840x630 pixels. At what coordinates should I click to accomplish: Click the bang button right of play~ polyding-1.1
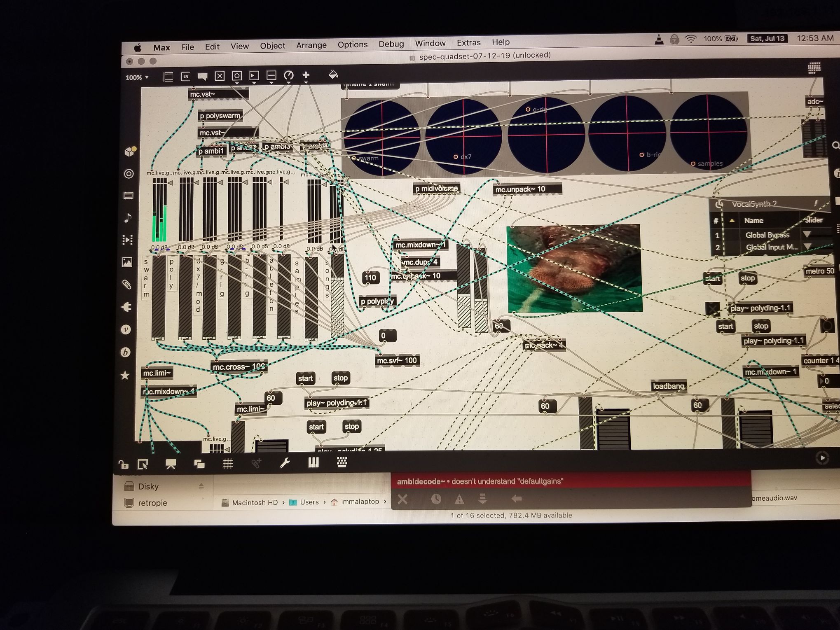click(x=827, y=326)
